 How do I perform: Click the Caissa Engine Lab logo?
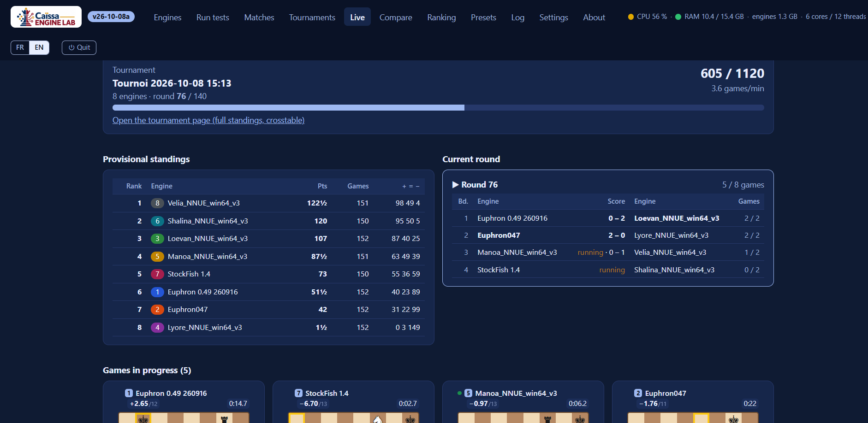tap(46, 17)
